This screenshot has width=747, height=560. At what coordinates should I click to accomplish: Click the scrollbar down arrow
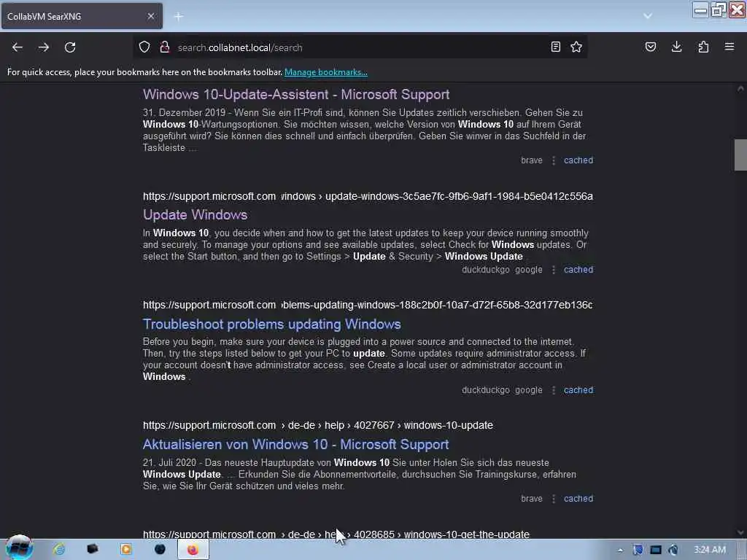(x=740, y=533)
